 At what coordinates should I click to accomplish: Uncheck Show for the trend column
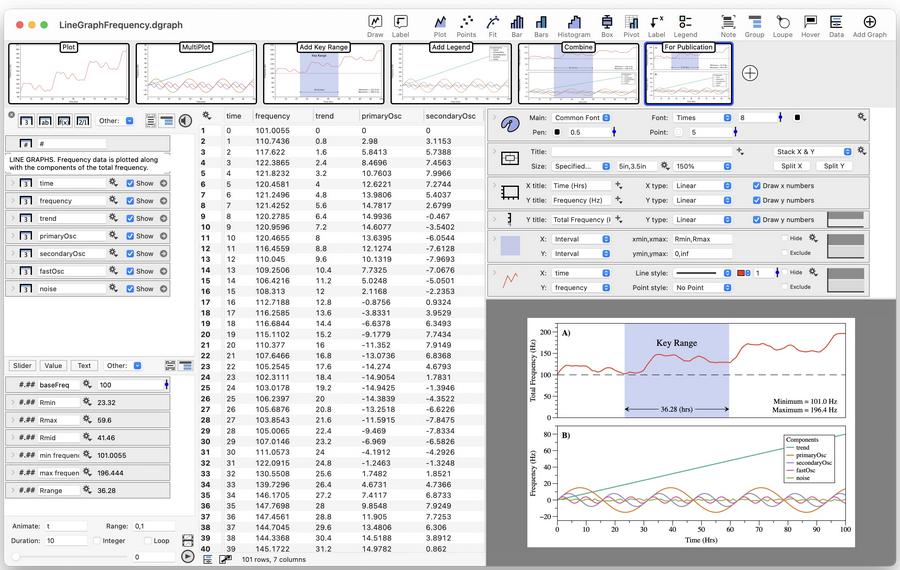(131, 218)
